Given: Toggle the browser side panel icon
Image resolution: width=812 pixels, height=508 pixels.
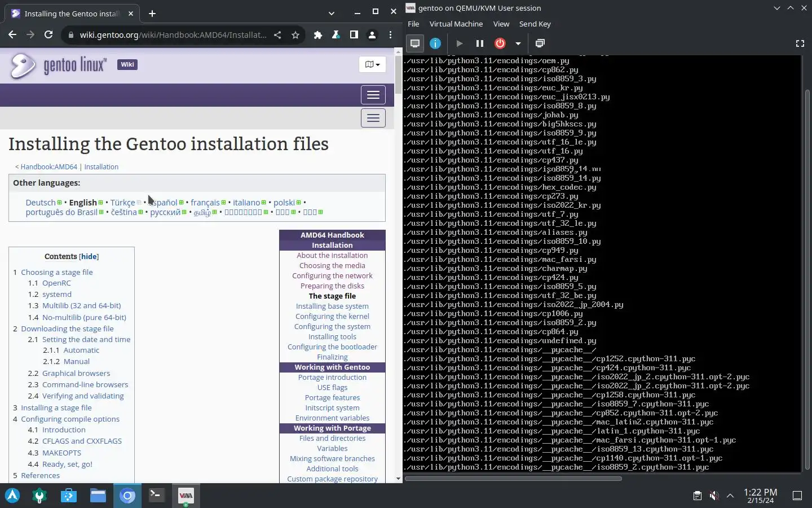Looking at the screenshot, I should coord(354,35).
